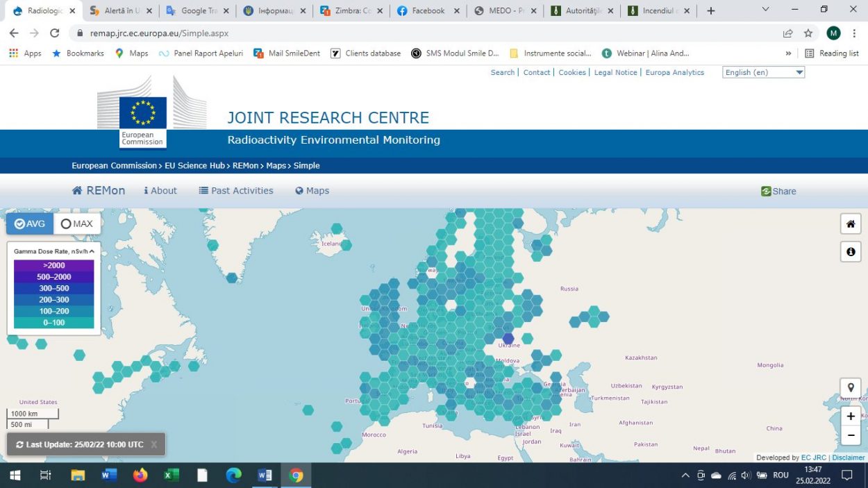868x488 pixels.
Task: Show hidden system tray icons
Action: [685, 476]
